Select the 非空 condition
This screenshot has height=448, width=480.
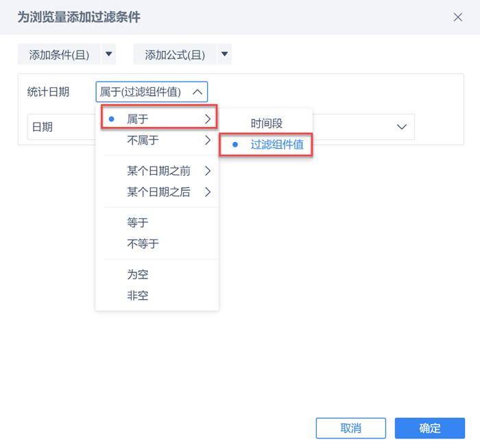(x=138, y=296)
